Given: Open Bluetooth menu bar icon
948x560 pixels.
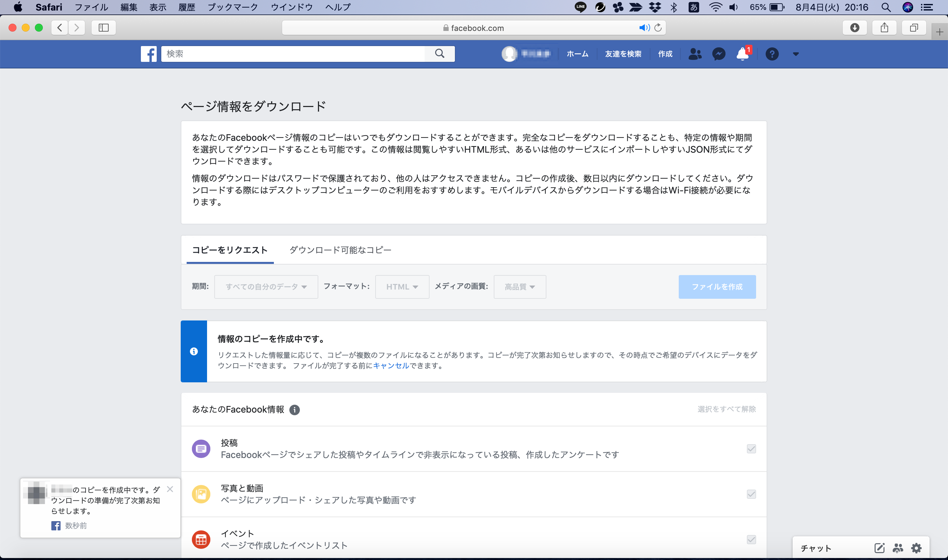Looking at the screenshot, I should click(674, 7).
